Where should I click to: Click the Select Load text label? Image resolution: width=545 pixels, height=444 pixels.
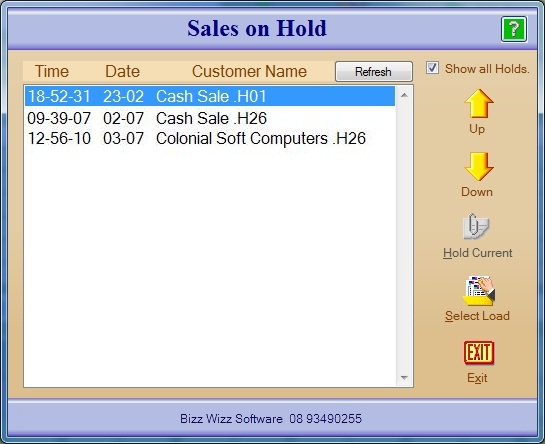[x=477, y=316]
